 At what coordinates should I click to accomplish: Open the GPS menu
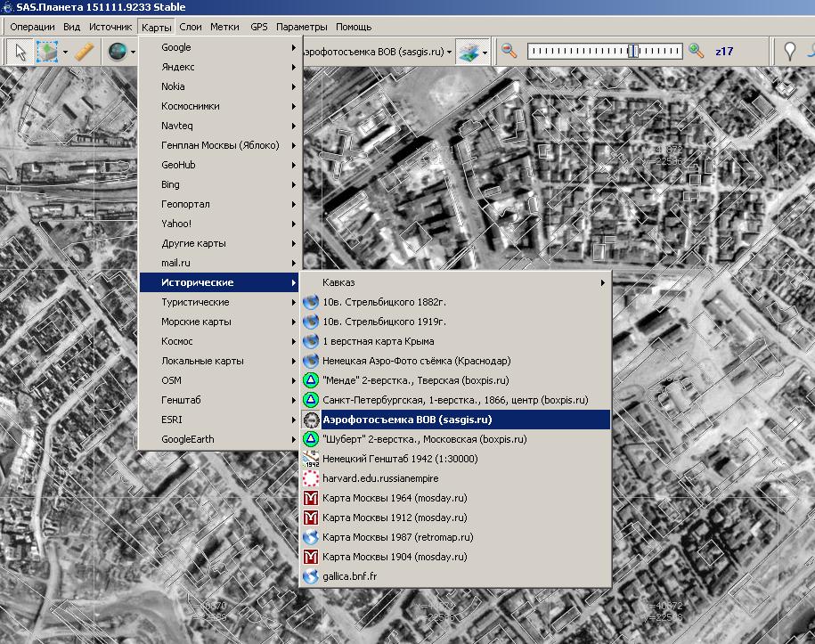(259, 27)
